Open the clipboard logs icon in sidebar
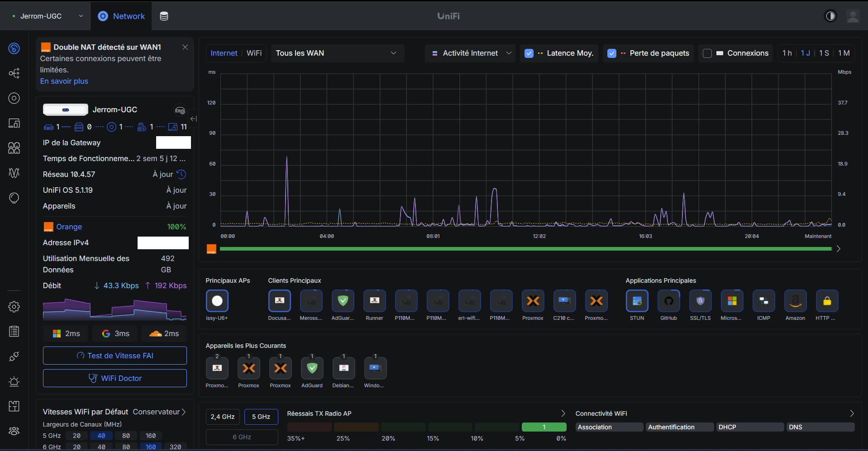This screenshot has width=868, height=451. [x=14, y=332]
